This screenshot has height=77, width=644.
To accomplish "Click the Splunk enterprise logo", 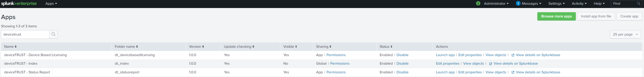I will (x=19, y=3).
